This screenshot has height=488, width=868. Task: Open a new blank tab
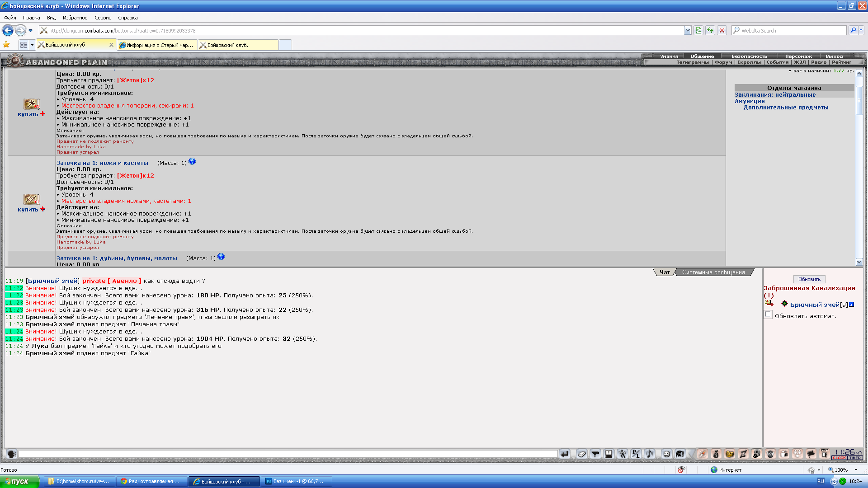pyautogui.click(x=285, y=45)
